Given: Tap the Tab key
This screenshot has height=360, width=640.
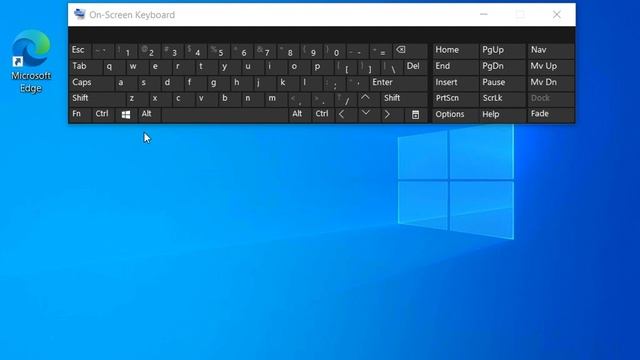Looking at the screenshot, I should pos(86,67).
